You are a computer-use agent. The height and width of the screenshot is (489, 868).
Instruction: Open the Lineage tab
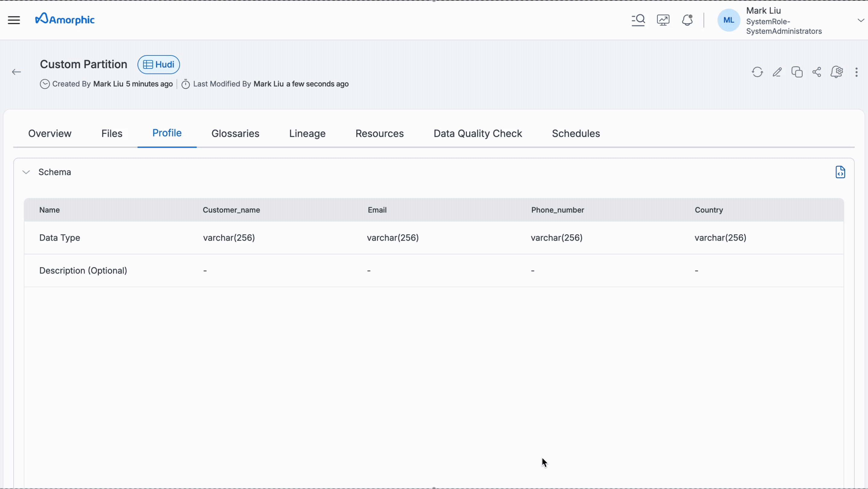[x=307, y=134]
